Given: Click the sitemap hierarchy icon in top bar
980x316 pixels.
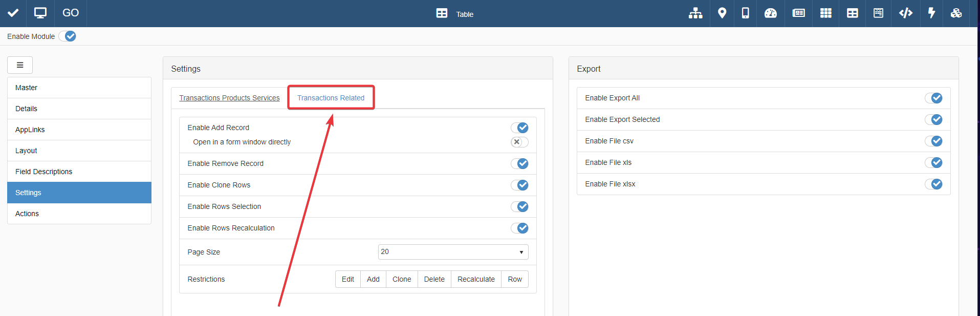Looking at the screenshot, I should click(695, 13).
